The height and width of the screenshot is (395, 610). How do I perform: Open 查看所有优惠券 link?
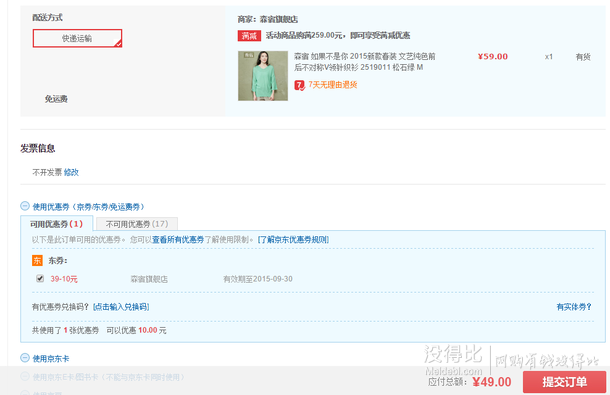pos(178,240)
